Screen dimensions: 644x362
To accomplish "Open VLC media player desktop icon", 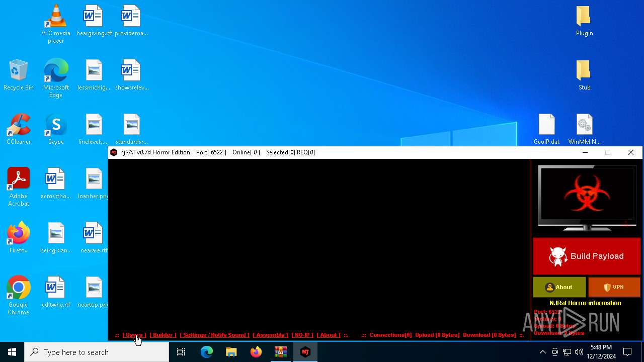I will (56, 24).
